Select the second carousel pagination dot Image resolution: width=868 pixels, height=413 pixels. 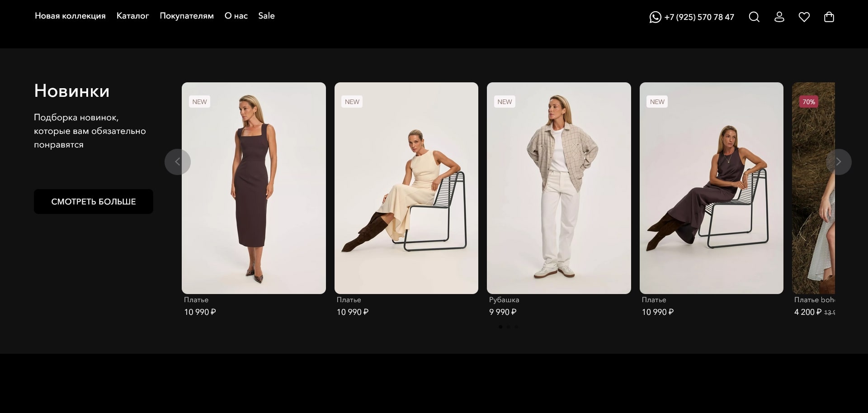point(509,327)
